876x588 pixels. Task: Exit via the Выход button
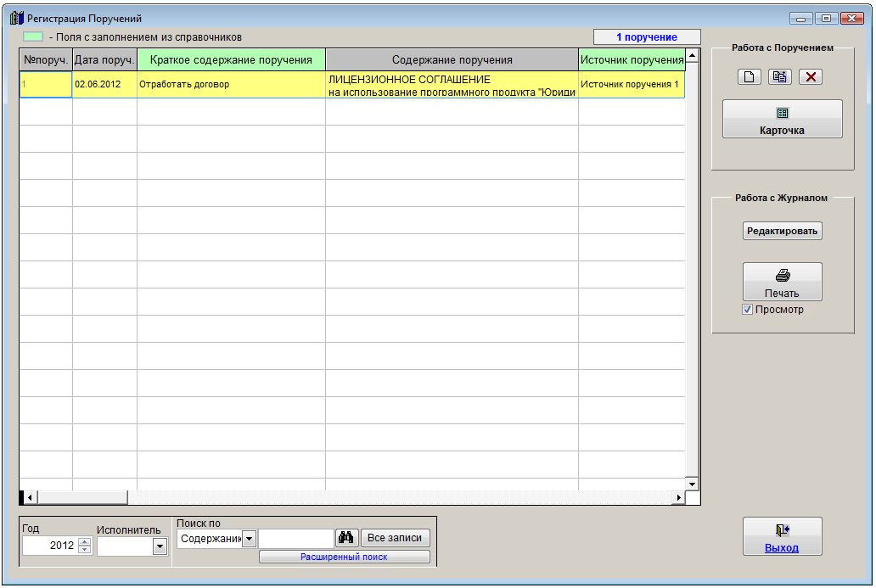[x=782, y=536]
